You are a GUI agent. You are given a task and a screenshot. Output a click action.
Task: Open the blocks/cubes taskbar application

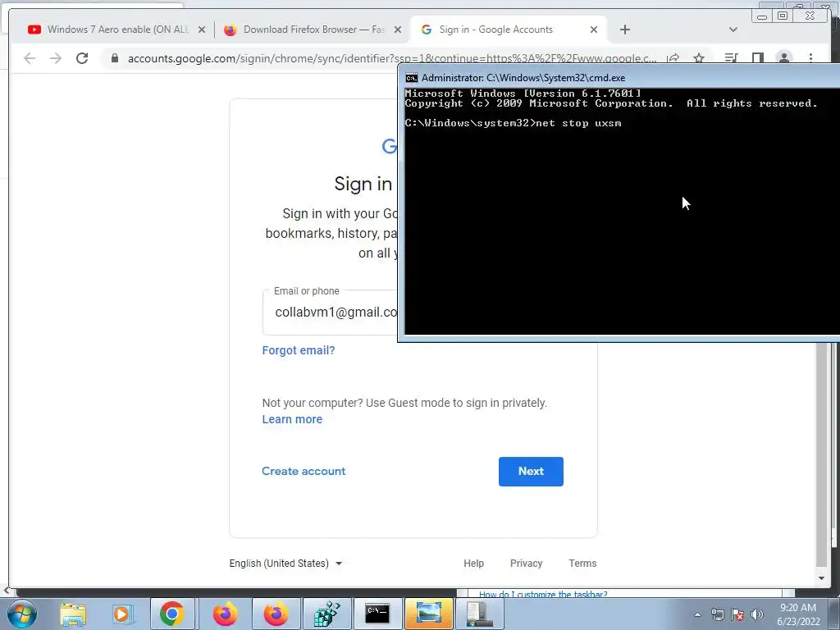326,614
